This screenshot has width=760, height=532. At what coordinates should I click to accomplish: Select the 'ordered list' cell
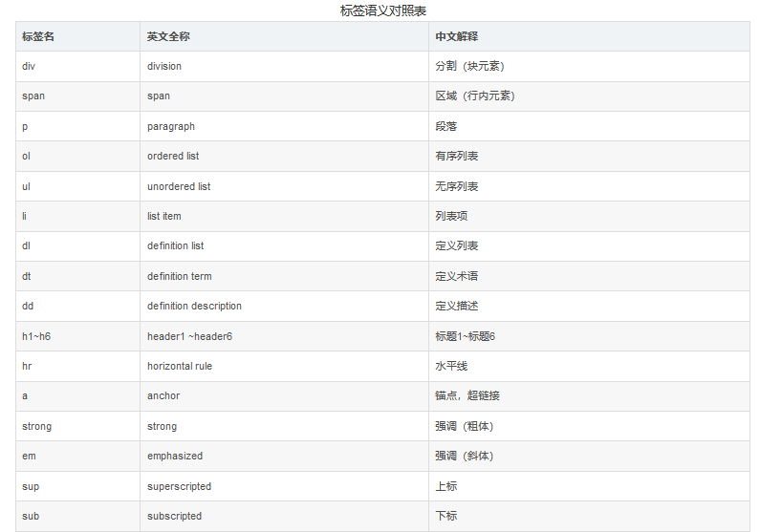(285, 157)
